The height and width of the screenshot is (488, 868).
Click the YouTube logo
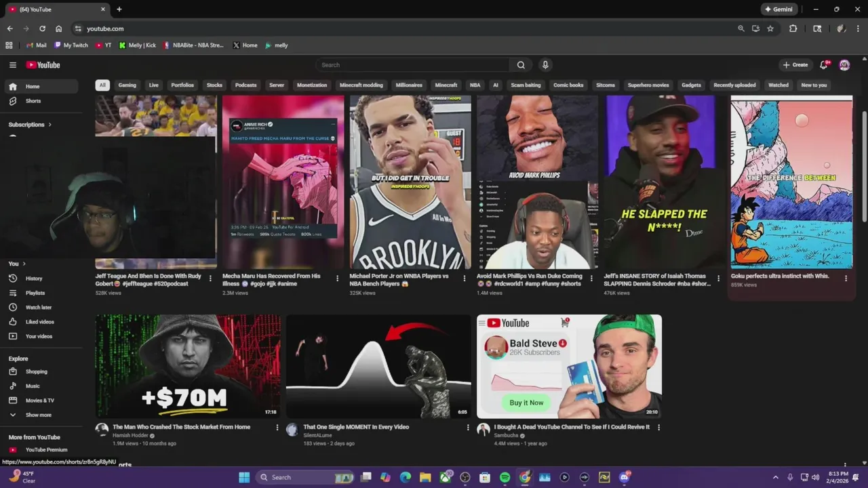pos(43,65)
